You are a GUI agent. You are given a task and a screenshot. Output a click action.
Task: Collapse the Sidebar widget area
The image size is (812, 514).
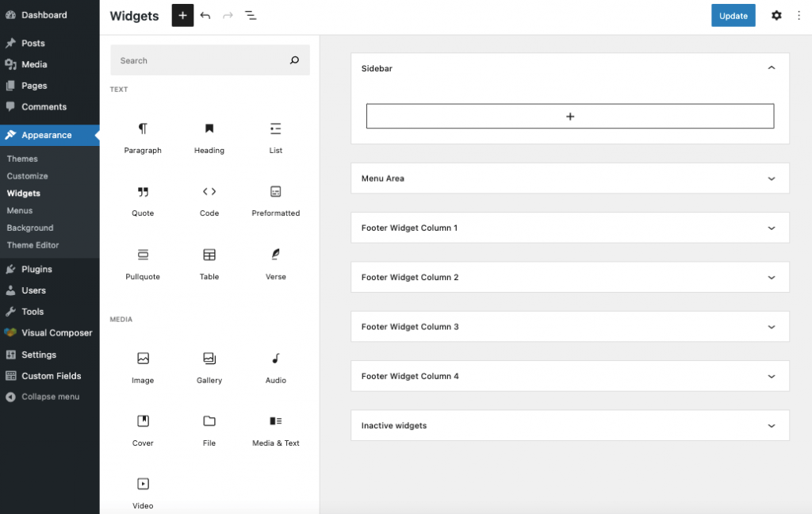click(x=770, y=68)
